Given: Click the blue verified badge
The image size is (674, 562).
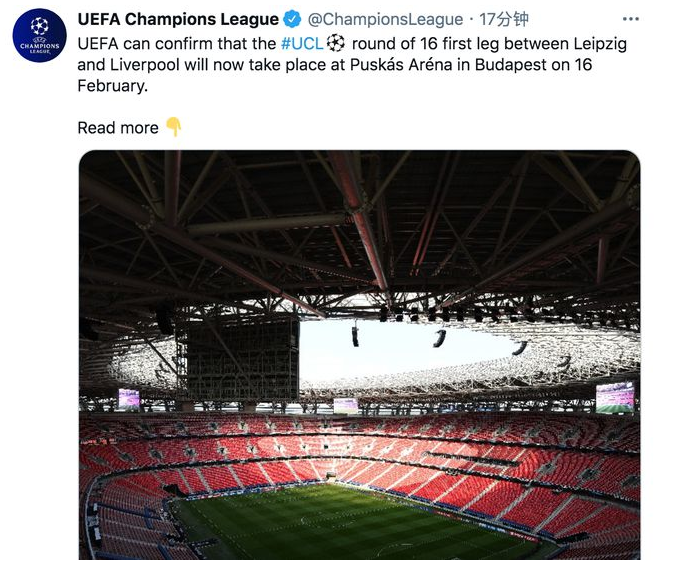Looking at the screenshot, I should 292,19.
